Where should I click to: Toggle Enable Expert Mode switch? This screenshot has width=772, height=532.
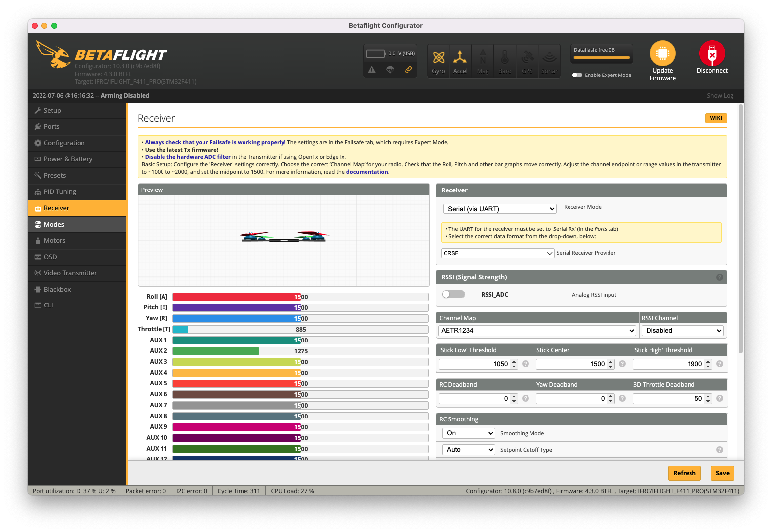pyautogui.click(x=577, y=75)
